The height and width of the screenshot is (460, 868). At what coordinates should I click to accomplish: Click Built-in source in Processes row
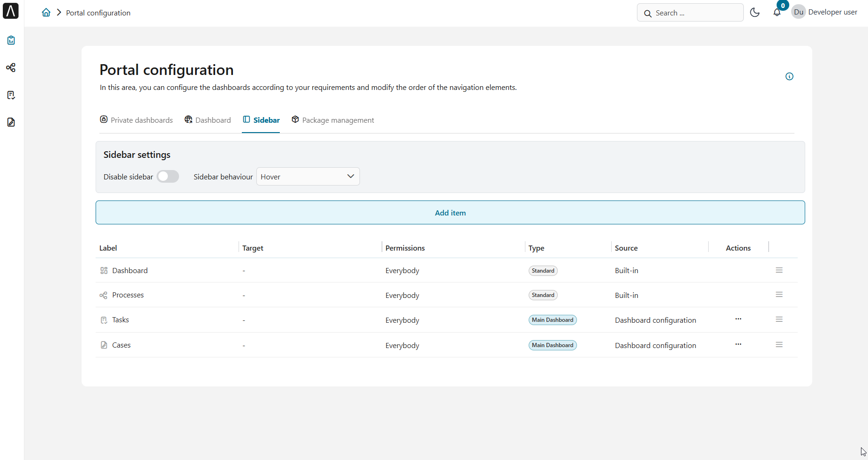pyautogui.click(x=627, y=296)
